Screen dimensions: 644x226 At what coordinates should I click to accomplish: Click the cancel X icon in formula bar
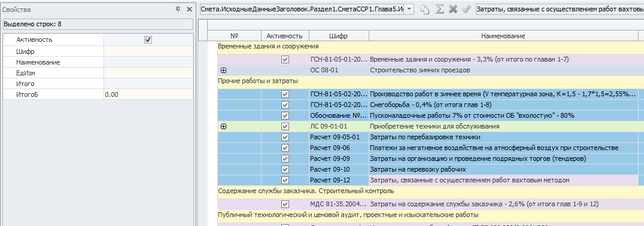tap(452, 10)
